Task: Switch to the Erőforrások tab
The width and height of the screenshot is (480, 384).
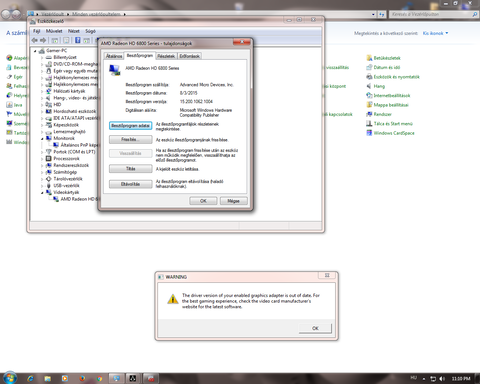Action: click(x=189, y=56)
